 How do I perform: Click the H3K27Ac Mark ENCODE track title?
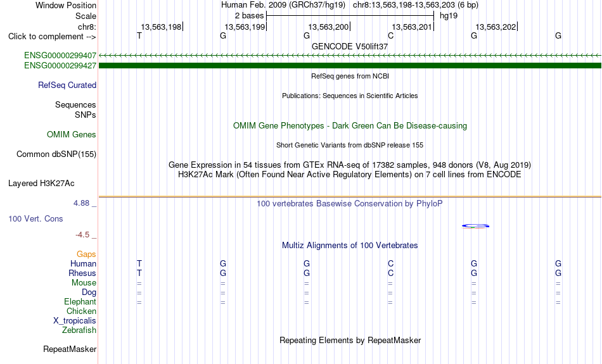[350, 175]
